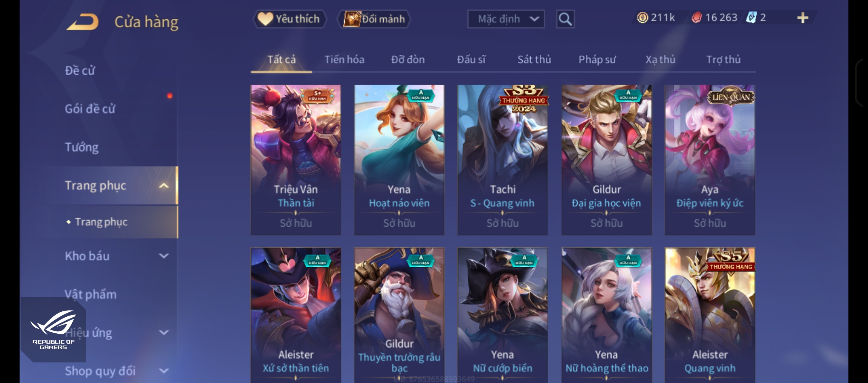
Task: Click the gold coin currency icon
Action: (642, 17)
